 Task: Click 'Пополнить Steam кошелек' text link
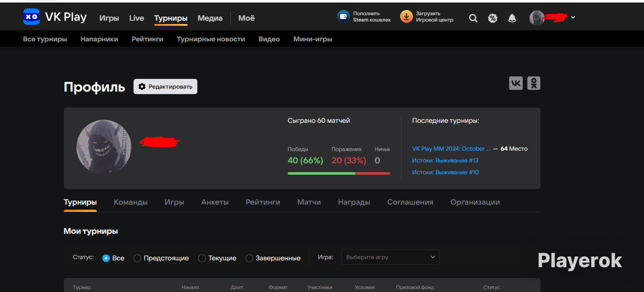[372, 16]
